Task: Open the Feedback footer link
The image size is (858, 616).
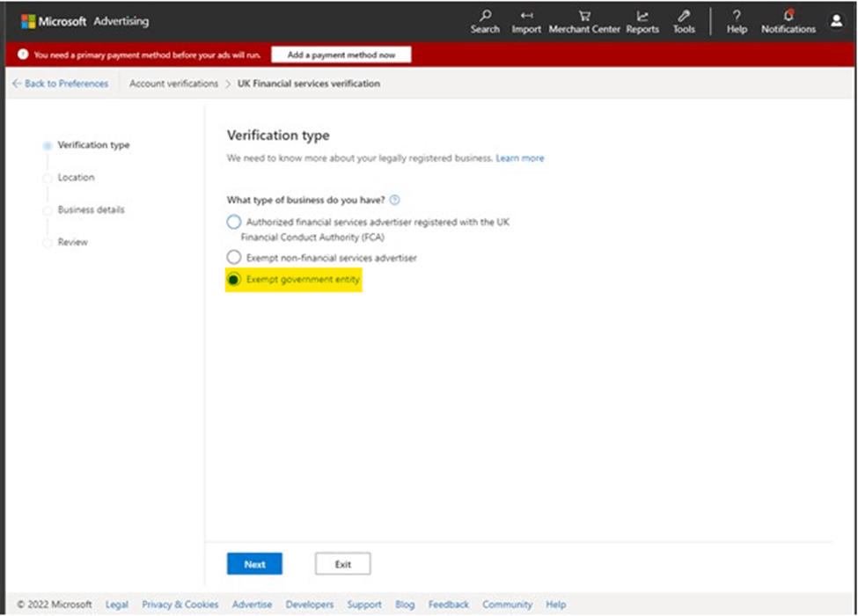Action: pyautogui.click(x=448, y=605)
